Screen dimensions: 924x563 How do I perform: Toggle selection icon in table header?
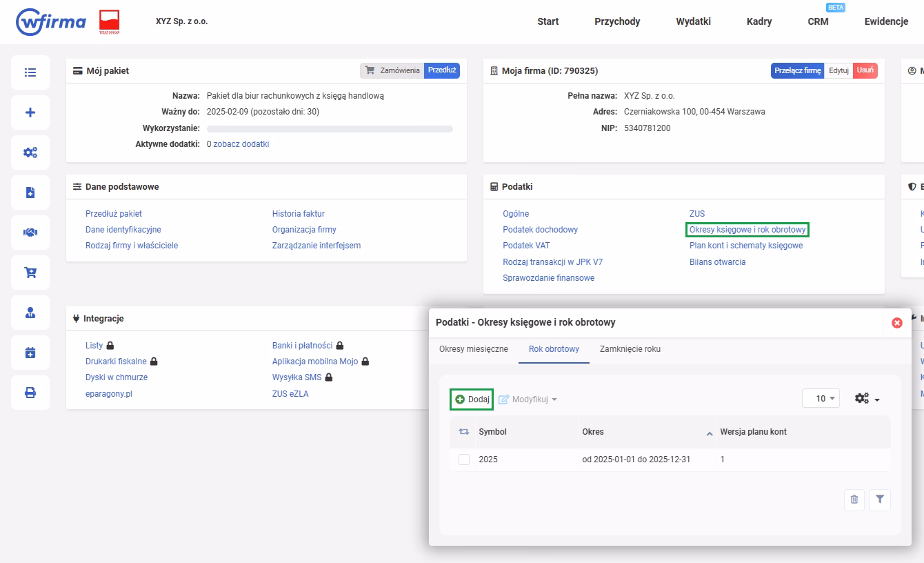point(464,432)
